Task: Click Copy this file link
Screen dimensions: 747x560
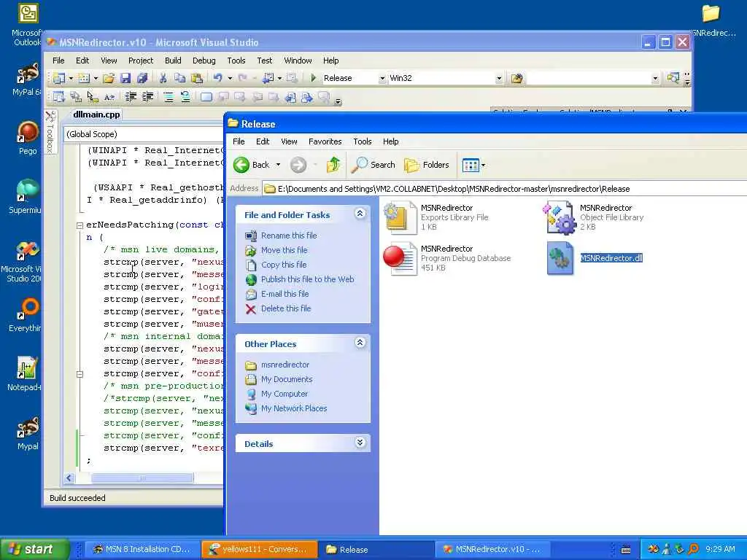Action: [x=284, y=265]
